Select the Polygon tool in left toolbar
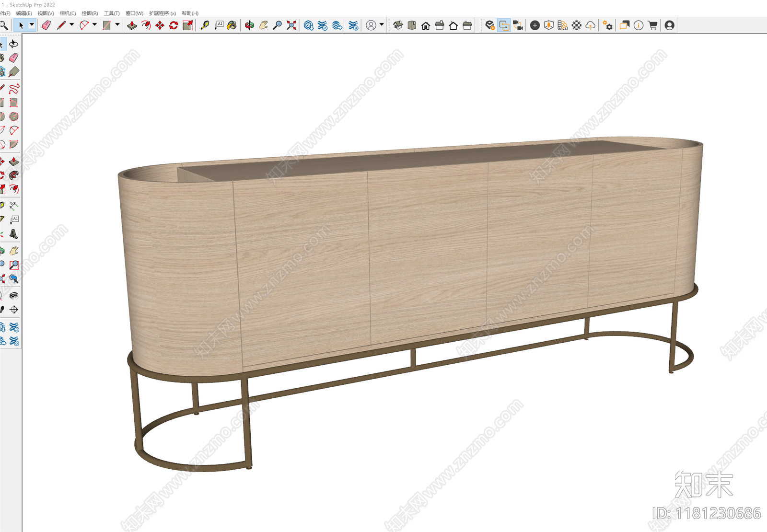Image resolution: width=767 pixels, height=532 pixels. (14, 116)
